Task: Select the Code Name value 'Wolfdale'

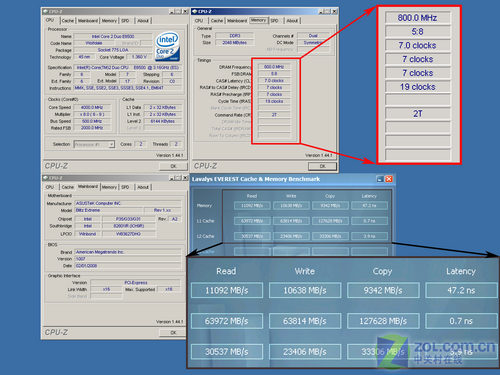Action: point(94,43)
